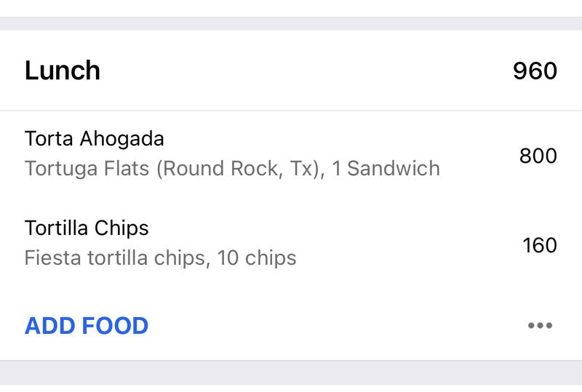Click the Fiesta tortilla chips description
This screenshot has width=582, height=392.
pos(115,258)
